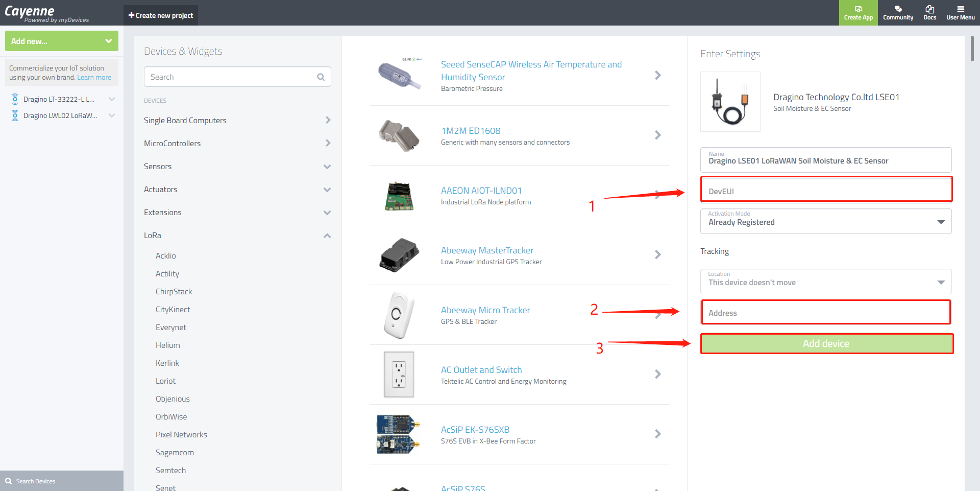Screen dimensions: 980x491
Task: Open arrow for AcSiP EK-S76SXB
Action: click(658, 434)
